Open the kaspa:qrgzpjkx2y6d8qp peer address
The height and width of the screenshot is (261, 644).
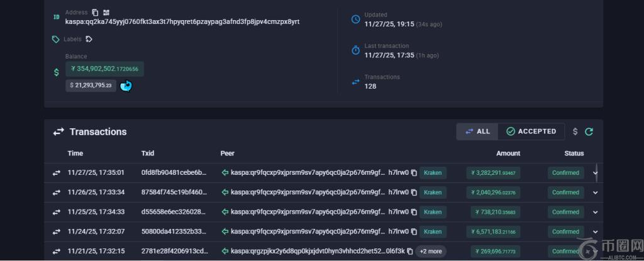coord(308,252)
